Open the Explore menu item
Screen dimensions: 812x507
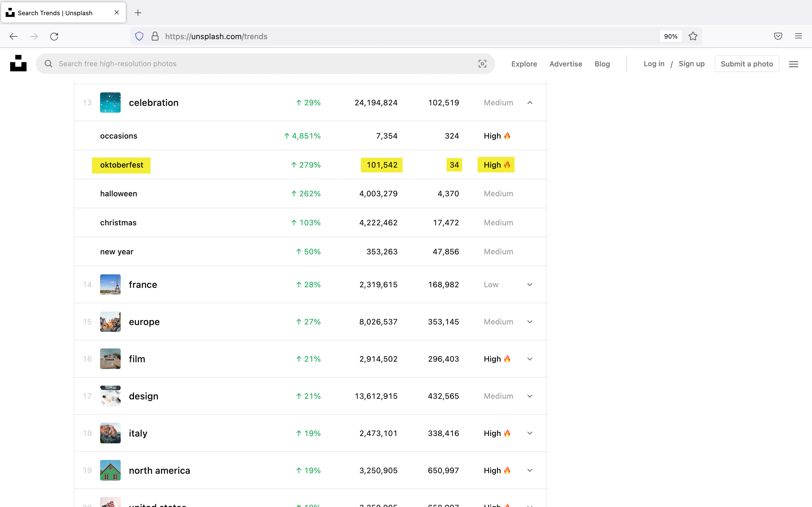[524, 64]
